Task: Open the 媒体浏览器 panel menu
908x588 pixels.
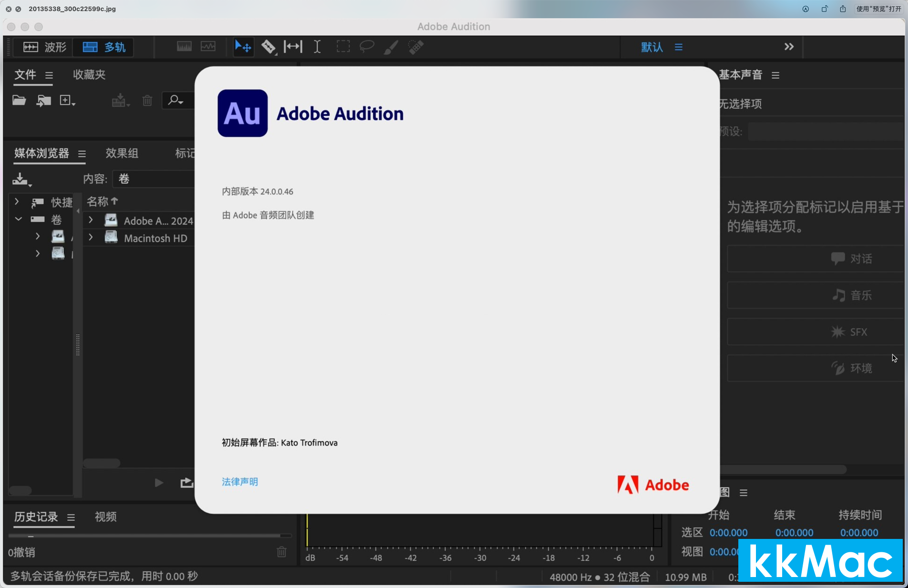Action: point(82,154)
